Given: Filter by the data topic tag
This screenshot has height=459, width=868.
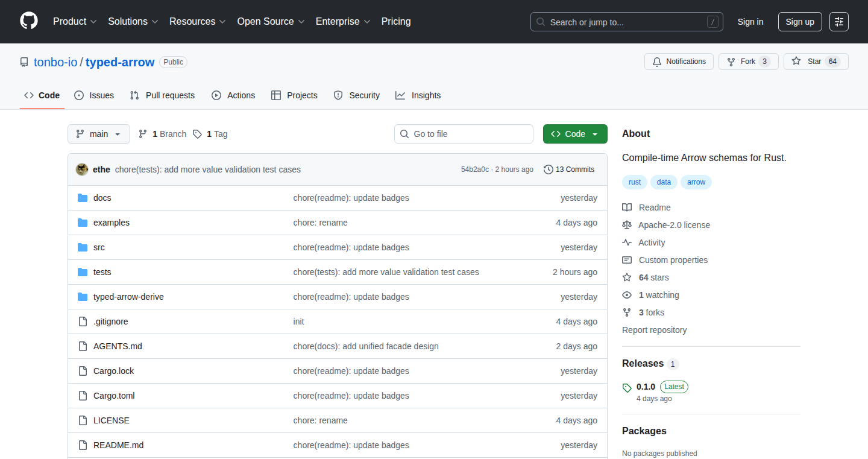Looking at the screenshot, I should 664,182.
